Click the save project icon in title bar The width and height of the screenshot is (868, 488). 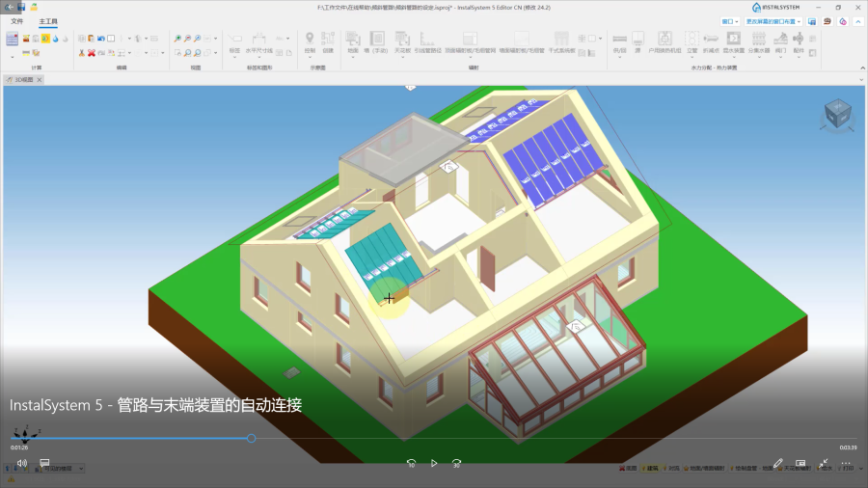(x=21, y=7)
